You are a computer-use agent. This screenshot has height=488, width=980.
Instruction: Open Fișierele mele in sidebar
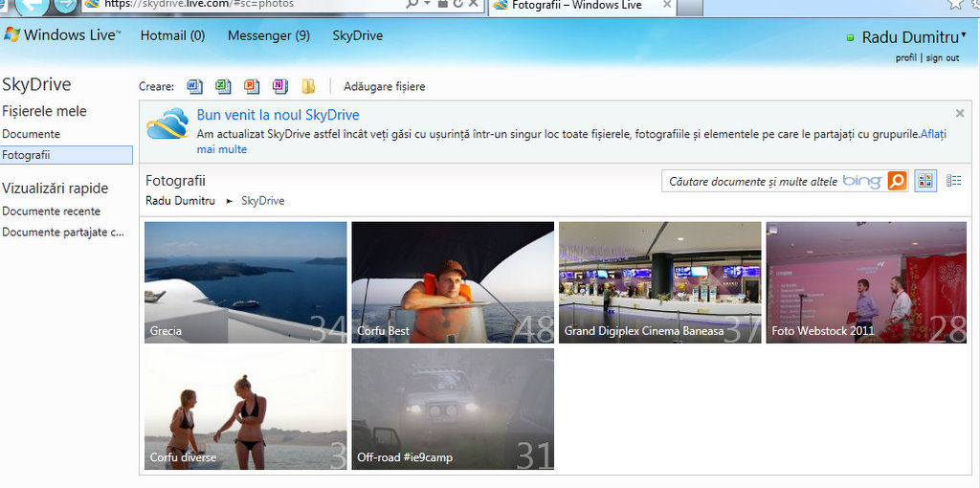point(44,111)
